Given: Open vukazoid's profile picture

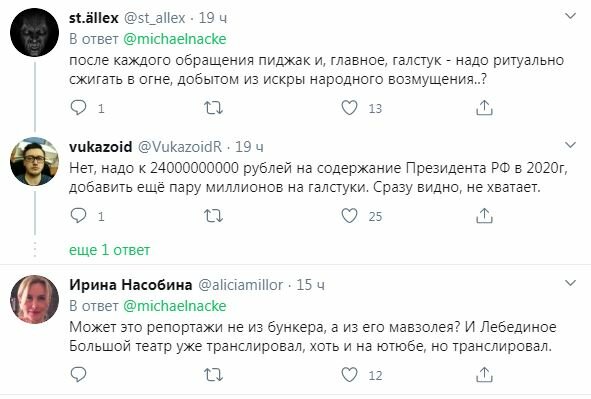Looking at the screenshot, I should click(34, 161).
